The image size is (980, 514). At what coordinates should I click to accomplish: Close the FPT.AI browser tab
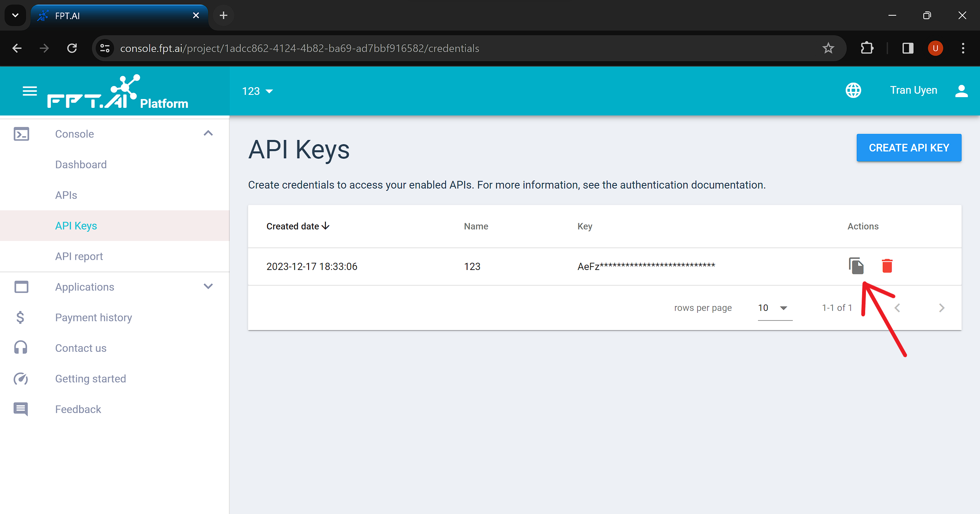click(196, 15)
